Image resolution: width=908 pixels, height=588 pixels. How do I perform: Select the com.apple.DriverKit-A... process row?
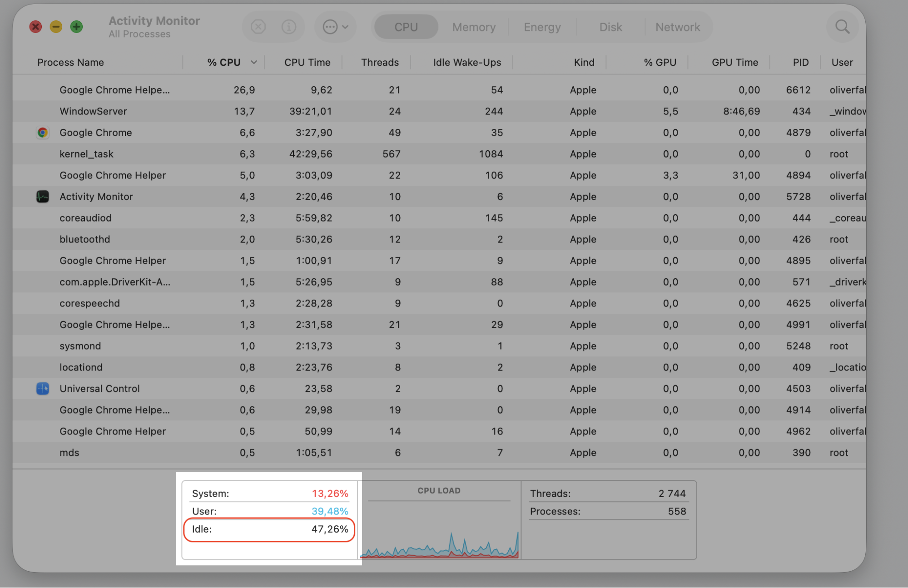click(439, 282)
